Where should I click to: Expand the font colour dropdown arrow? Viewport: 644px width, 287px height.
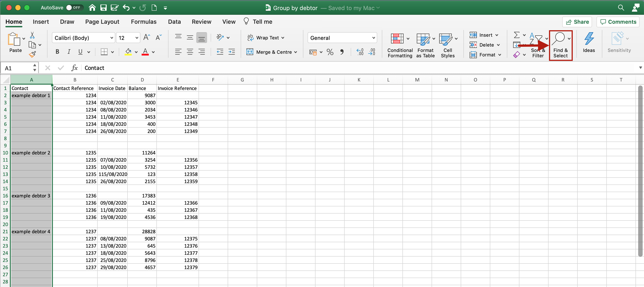pos(153,52)
